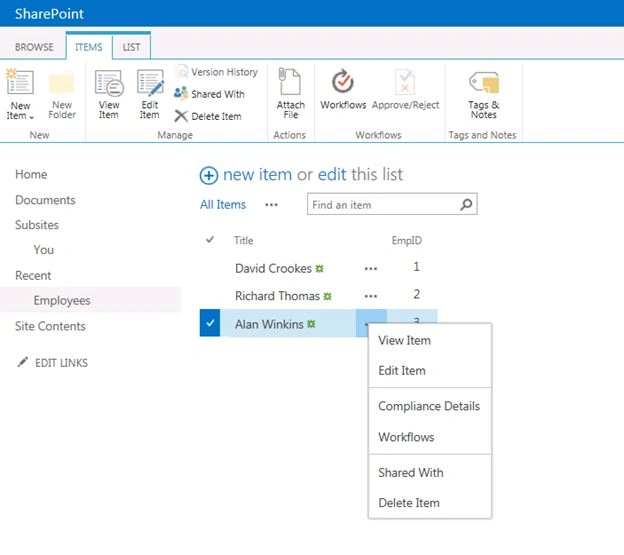This screenshot has width=624, height=555.
Task: Click Shared With in the ribbon
Action: 210,94
